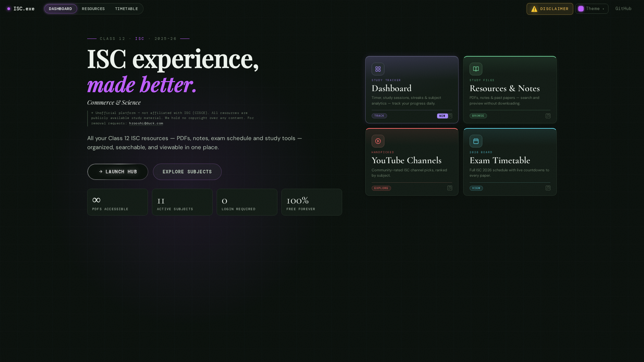Click the View tag on Exam Timetable card
This screenshot has height=362, width=644.
476,188
